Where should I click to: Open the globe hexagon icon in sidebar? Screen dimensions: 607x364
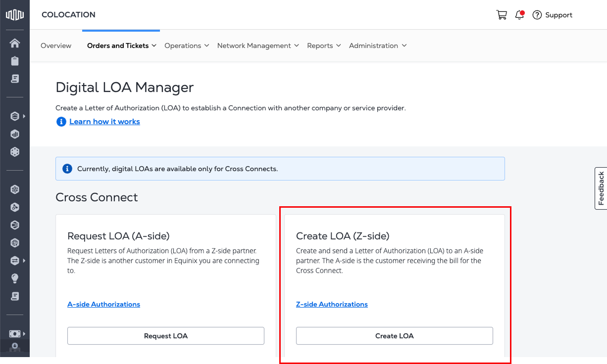tap(15, 243)
